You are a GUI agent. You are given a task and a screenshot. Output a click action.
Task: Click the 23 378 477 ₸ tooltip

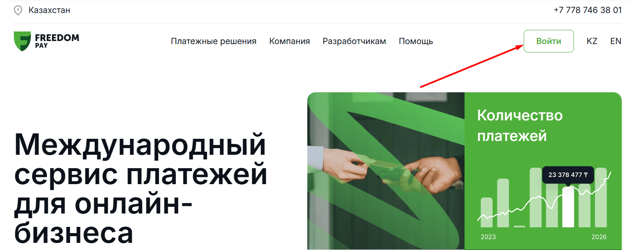(568, 174)
